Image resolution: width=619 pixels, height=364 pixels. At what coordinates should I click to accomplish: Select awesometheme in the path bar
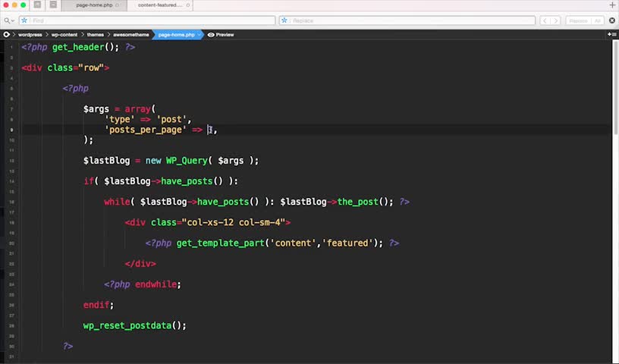[131, 35]
